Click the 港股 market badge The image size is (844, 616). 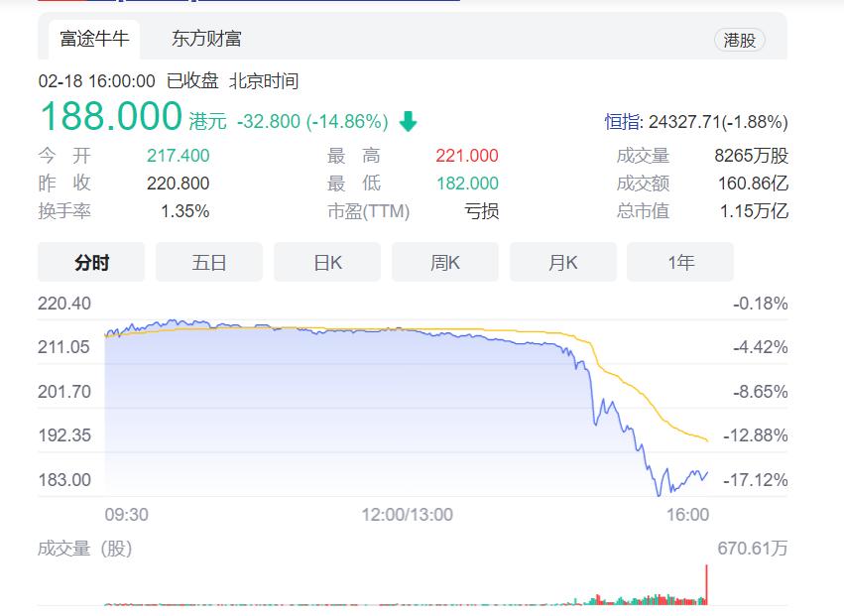click(740, 40)
